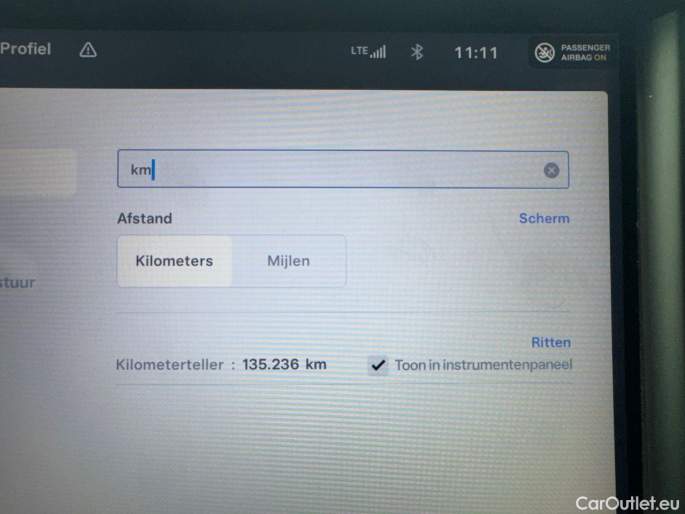Viewport: 685px width, 514px height.
Task: Tap the Kilometerteller 135.236 km reading
Action: 221,364
